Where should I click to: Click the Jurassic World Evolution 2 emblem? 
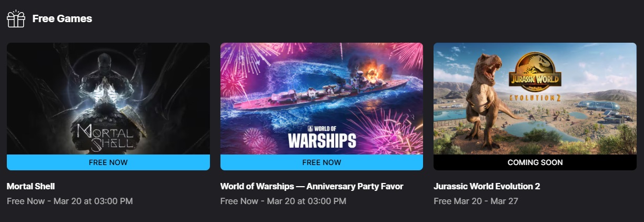[x=535, y=74]
